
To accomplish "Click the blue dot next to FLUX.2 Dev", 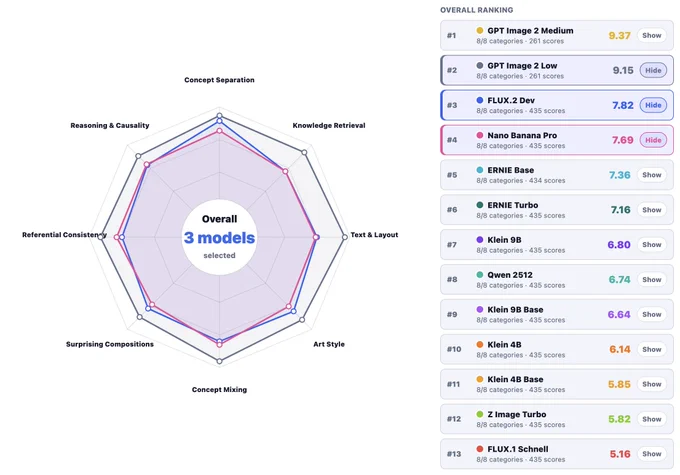I will (x=480, y=100).
